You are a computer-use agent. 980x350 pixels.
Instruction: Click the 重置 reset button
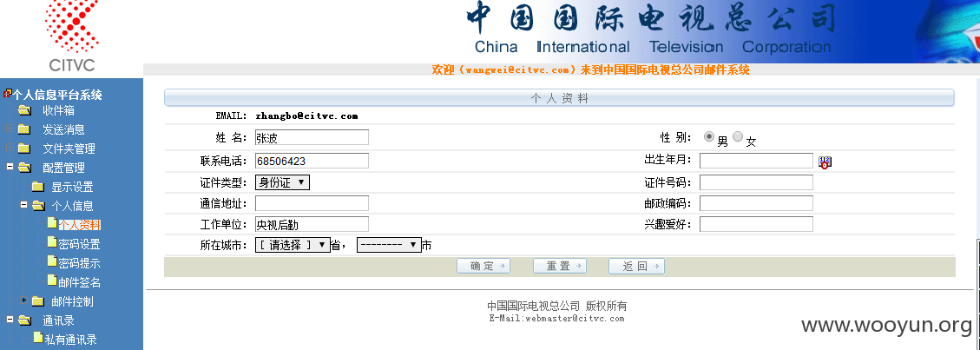click(x=559, y=267)
